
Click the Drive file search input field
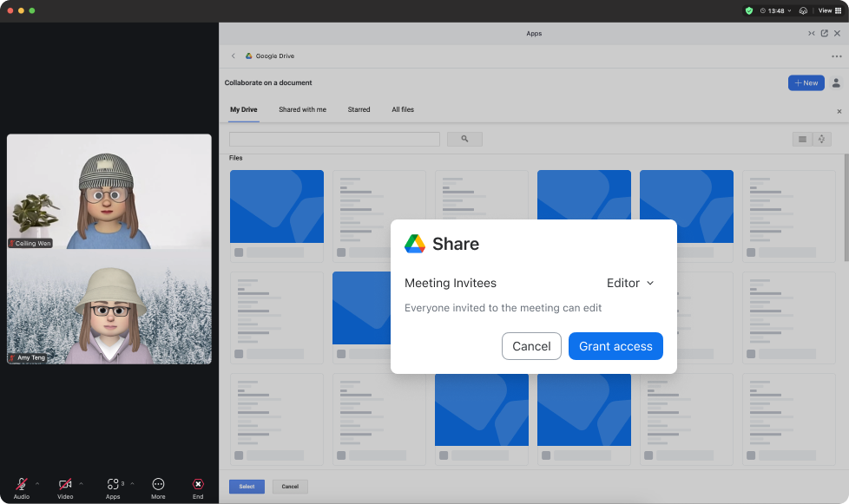click(x=334, y=139)
